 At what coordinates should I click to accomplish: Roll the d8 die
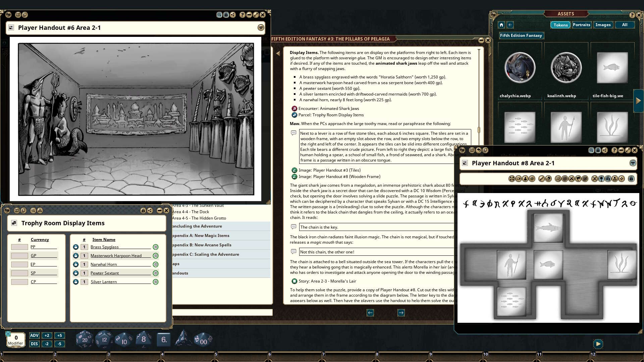pos(144,339)
